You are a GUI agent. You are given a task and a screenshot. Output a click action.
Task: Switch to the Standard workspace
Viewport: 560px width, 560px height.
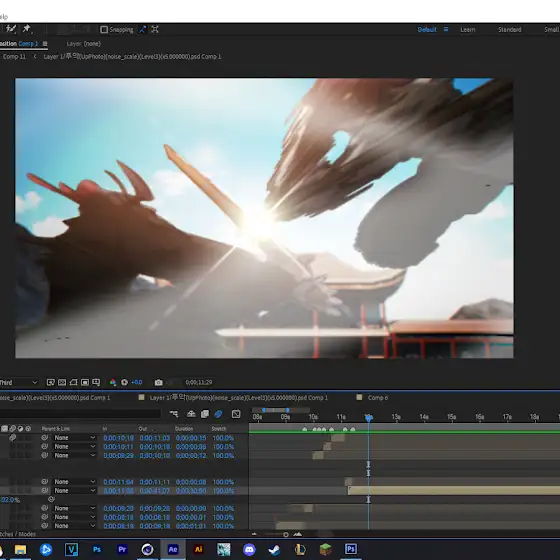click(x=509, y=30)
